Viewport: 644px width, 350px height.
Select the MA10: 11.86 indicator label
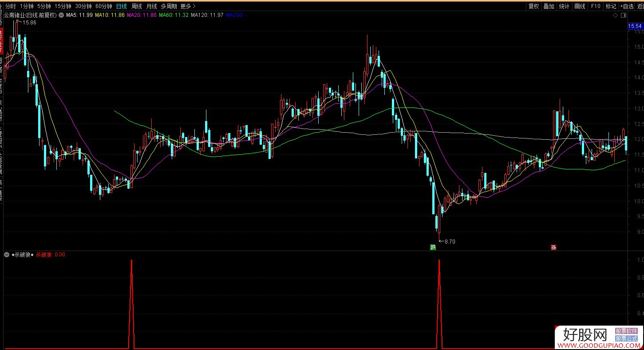pos(110,15)
